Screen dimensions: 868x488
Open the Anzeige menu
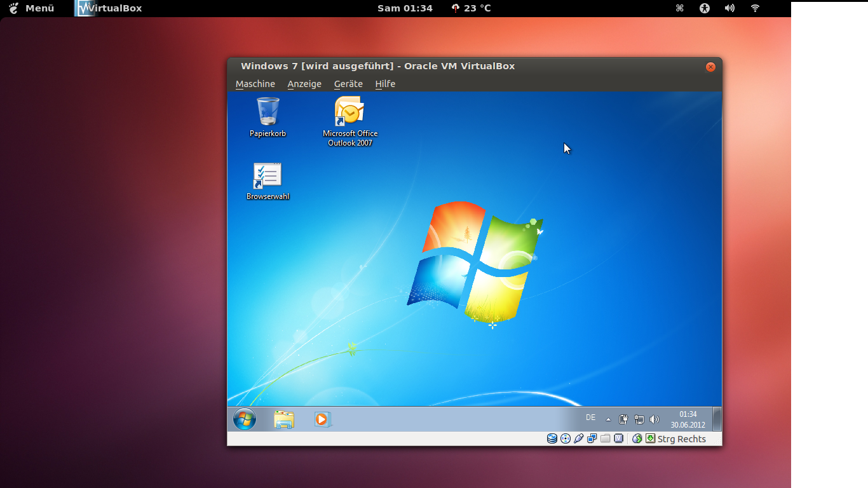304,84
